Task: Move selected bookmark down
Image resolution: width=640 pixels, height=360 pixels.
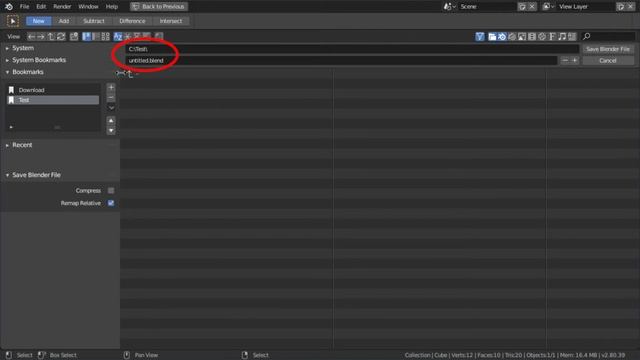Action: pyautogui.click(x=111, y=131)
